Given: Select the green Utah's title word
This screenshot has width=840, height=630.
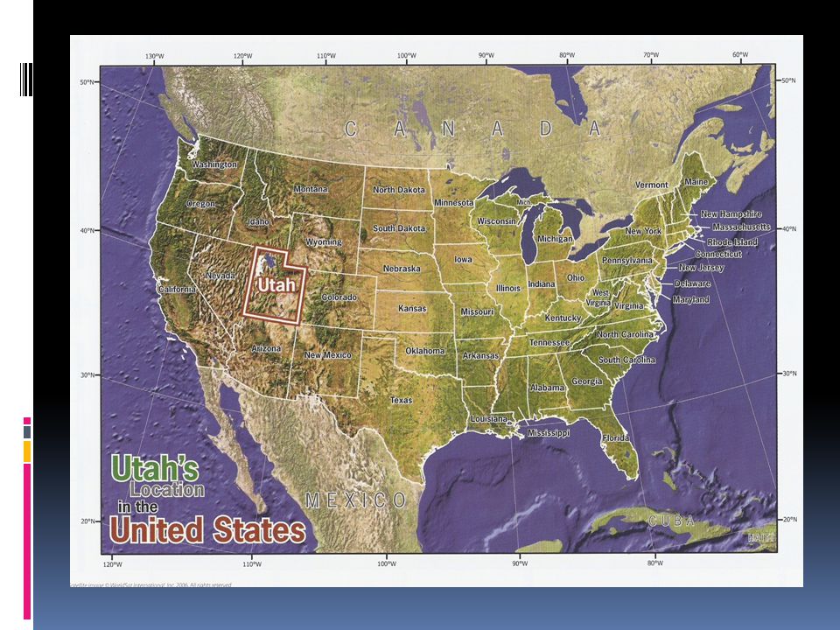Looking at the screenshot, I should [155, 469].
